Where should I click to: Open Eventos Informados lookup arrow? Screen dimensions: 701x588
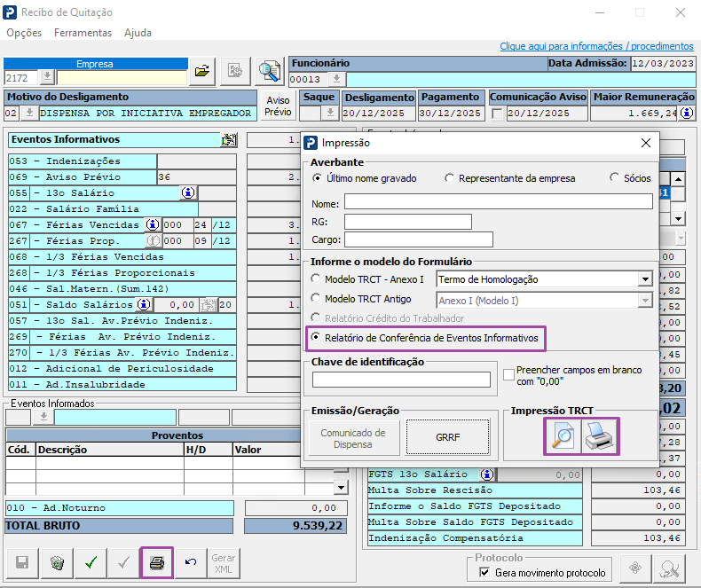point(43,417)
